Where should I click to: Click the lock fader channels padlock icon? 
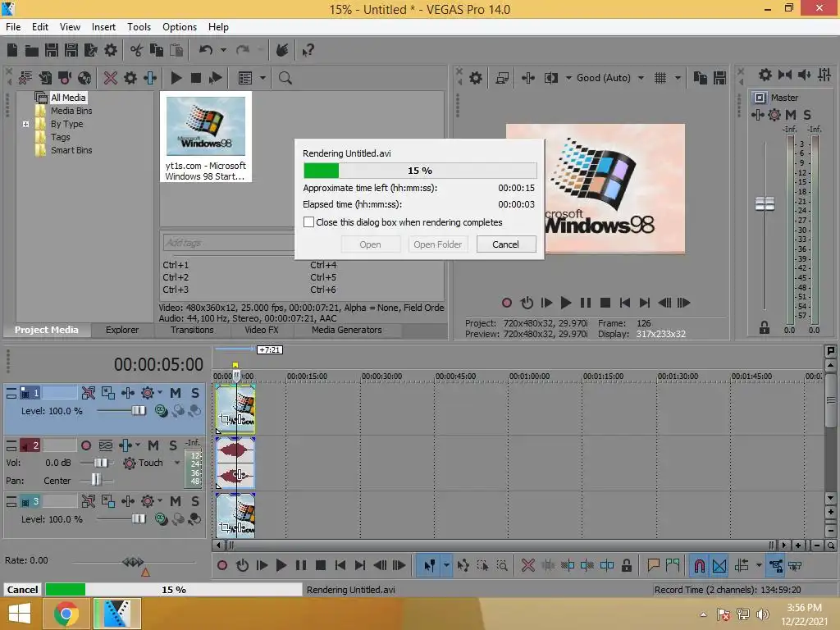765,327
